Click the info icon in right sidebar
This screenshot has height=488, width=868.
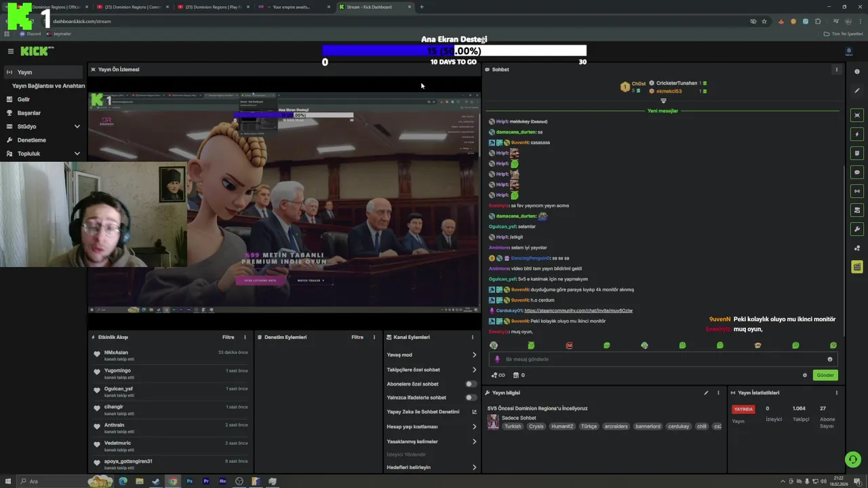pyautogui.click(x=857, y=72)
